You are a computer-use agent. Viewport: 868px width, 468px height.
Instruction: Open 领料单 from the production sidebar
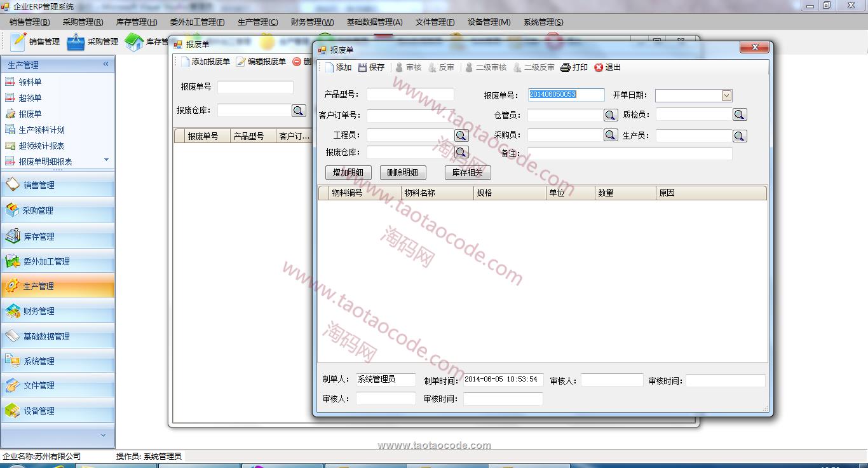(31, 81)
